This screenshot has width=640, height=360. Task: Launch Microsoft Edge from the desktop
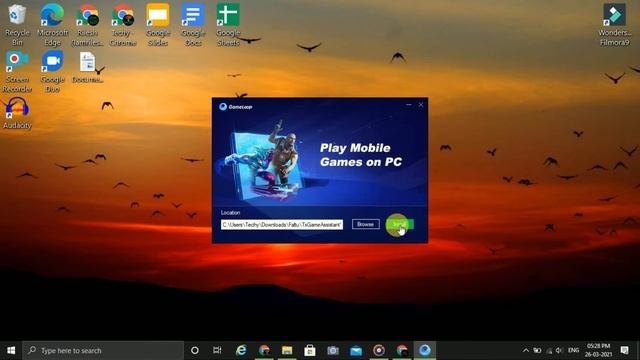tap(52, 24)
